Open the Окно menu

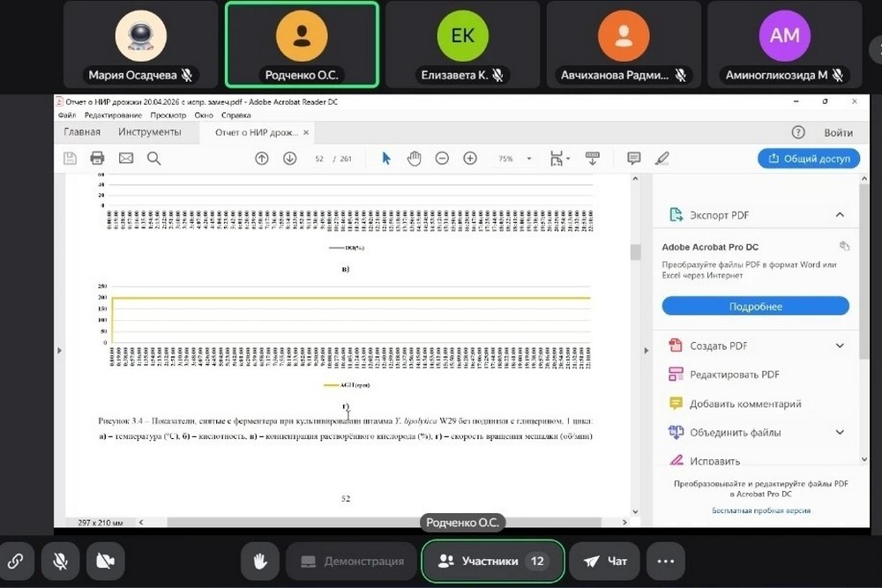tap(204, 115)
